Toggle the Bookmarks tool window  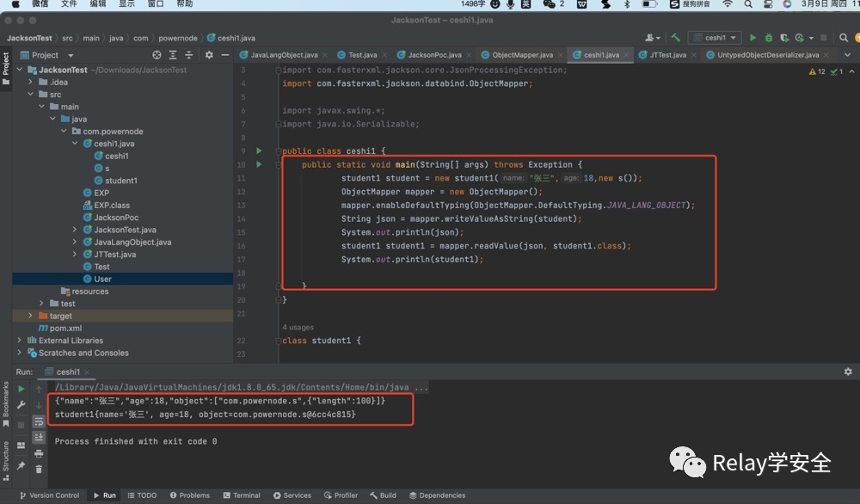(x=6, y=403)
